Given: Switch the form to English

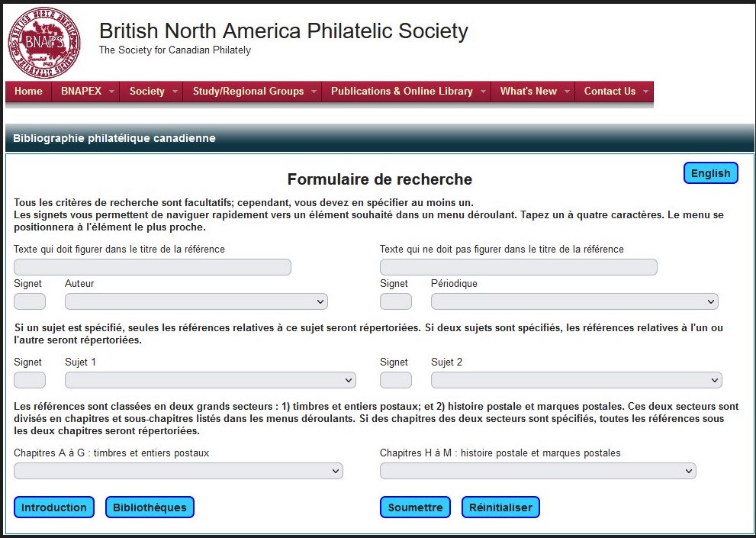Looking at the screenshot, I should pos(710,173).
